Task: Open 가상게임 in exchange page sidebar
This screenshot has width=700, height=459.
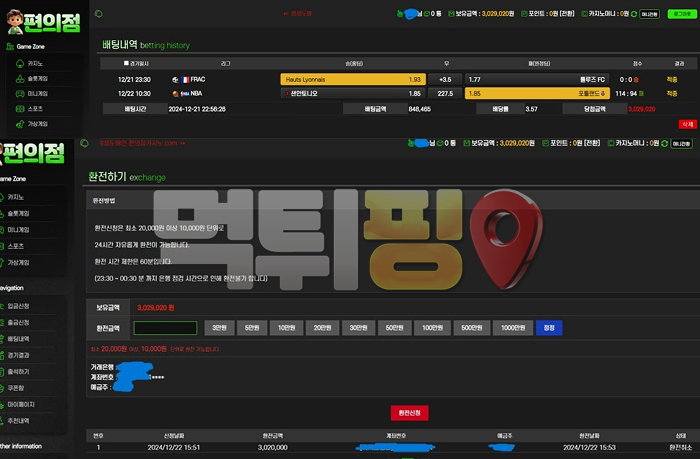Action: point(18,263)
